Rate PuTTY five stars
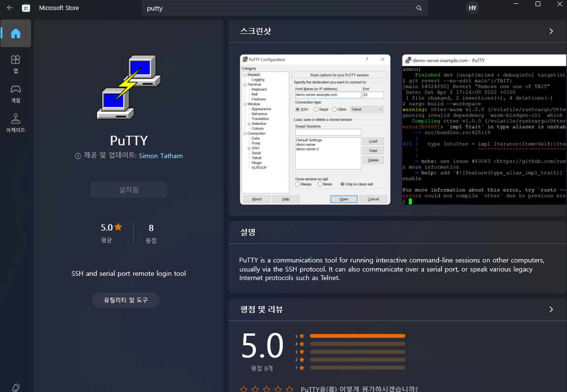Viewport: 567px width, 392px height. tap(289, 389)
